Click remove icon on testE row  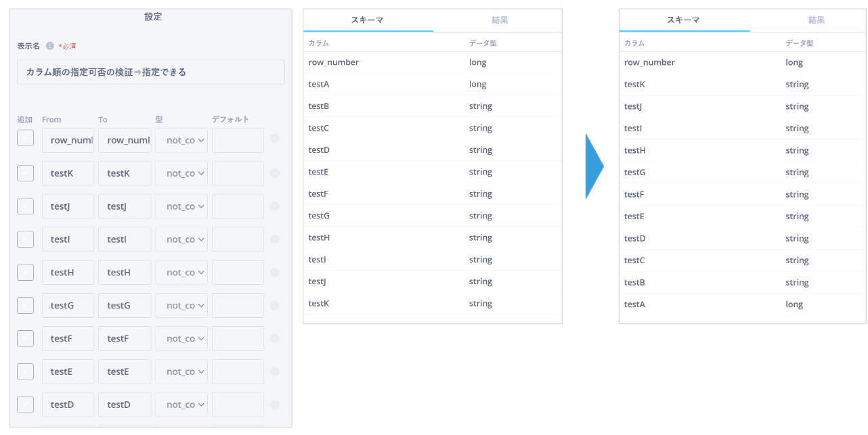click(275, 371)
